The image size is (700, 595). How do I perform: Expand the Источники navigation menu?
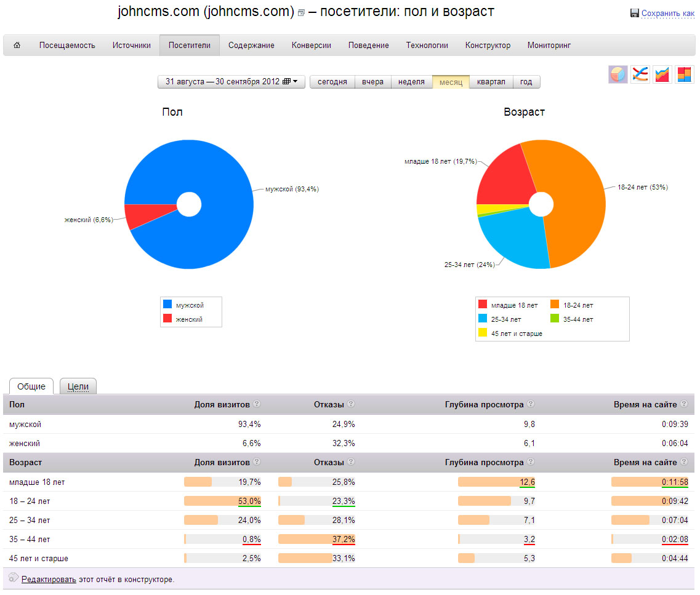132,45
